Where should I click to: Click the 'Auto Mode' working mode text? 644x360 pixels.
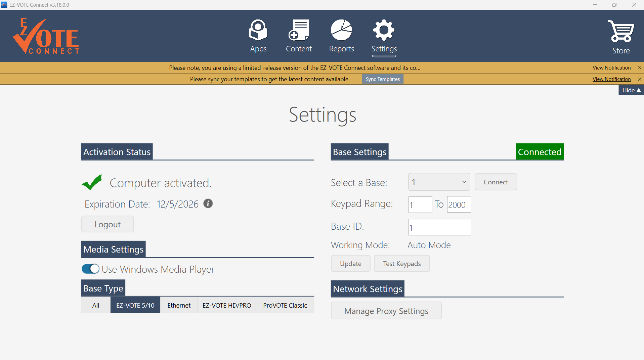429,245
